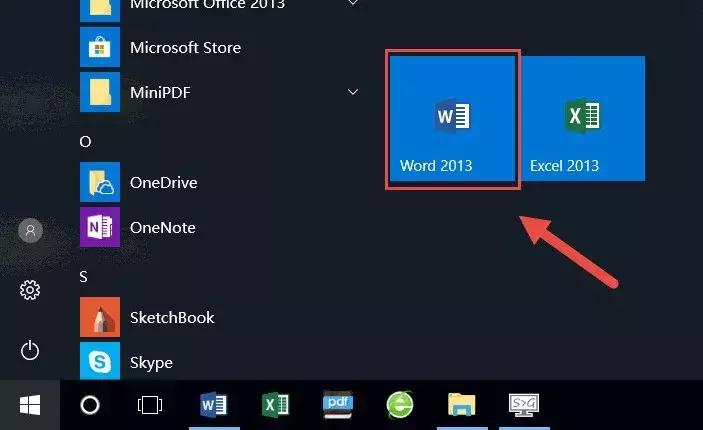Open the Excel 2013 tile

click(583, 118)
